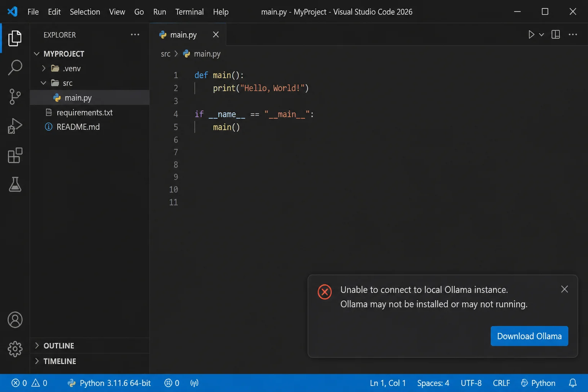588x392 pixels.
Task: Click warnings count in status bar
Action: 39,383
